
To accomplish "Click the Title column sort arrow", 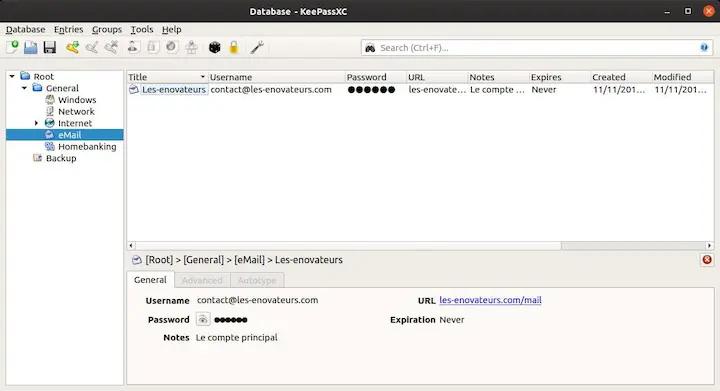I will click(202, 77).
